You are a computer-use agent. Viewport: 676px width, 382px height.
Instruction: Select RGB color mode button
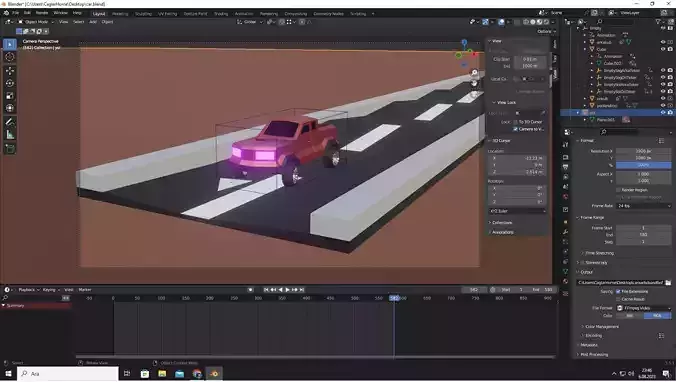click(657, 316)
